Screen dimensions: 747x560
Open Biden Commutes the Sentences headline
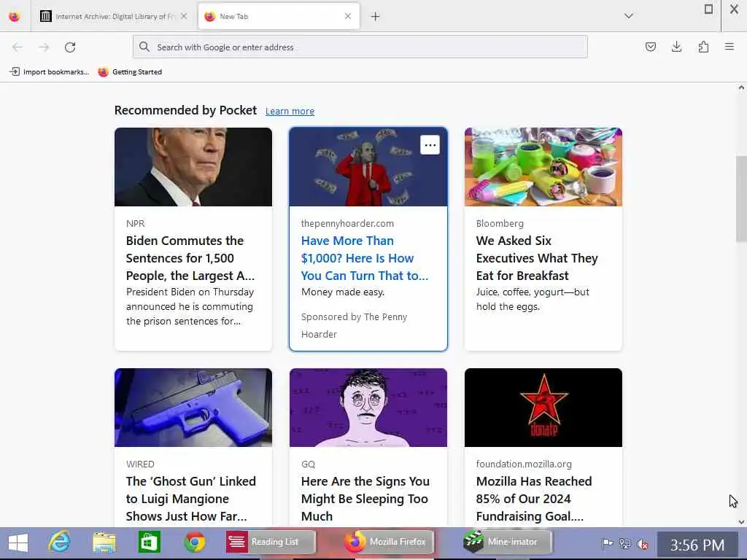190,258
